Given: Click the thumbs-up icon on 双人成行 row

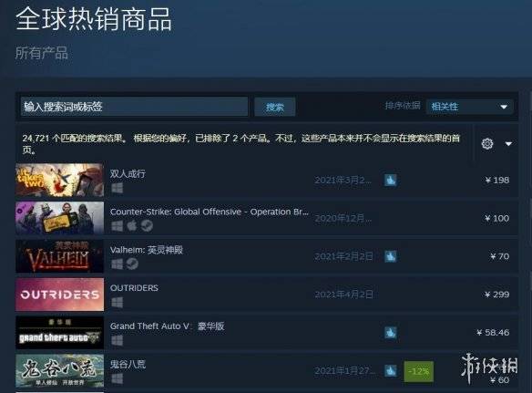Looking at the screenshot, I should 390,180.
